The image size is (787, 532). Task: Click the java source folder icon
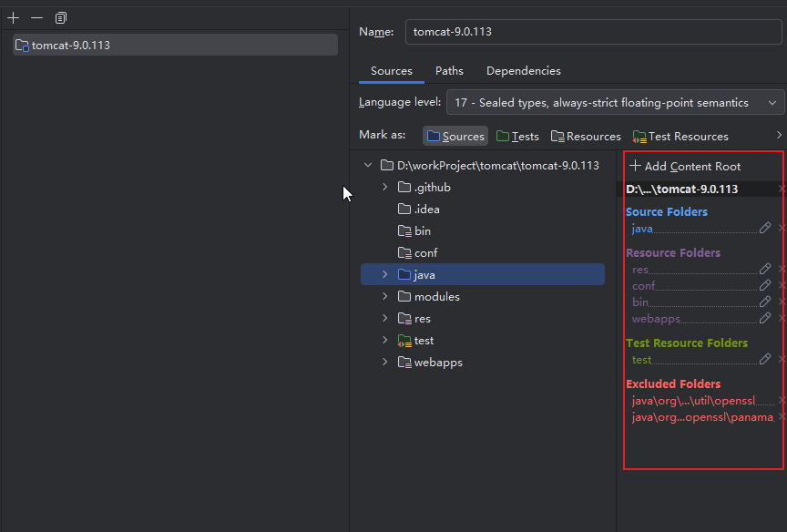click(x=404, y=274)
